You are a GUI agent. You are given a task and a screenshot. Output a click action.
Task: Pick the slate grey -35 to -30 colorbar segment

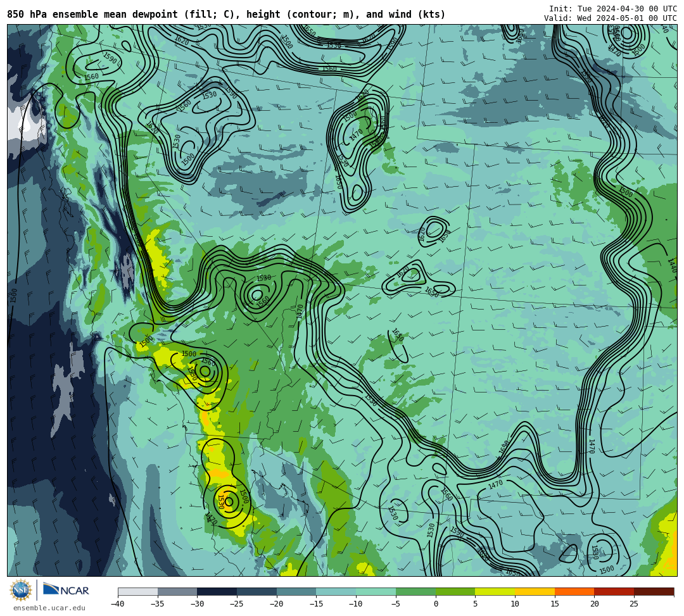pos(177,591)
